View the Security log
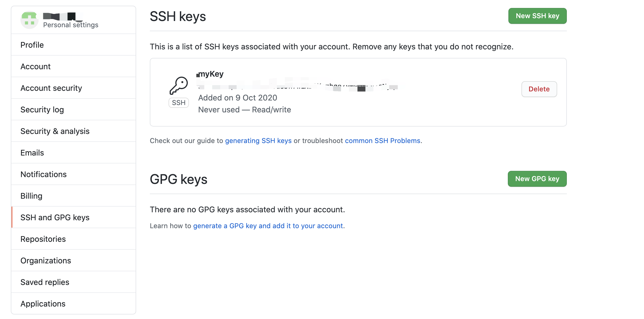This screenshot has width=644, height=319. [x=42, y=110]
